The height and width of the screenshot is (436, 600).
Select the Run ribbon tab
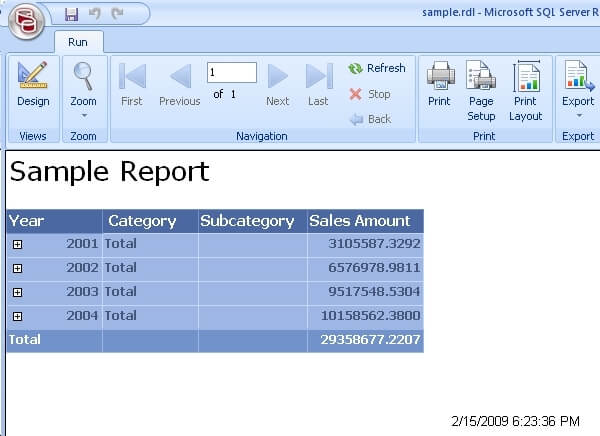[78, 42]
